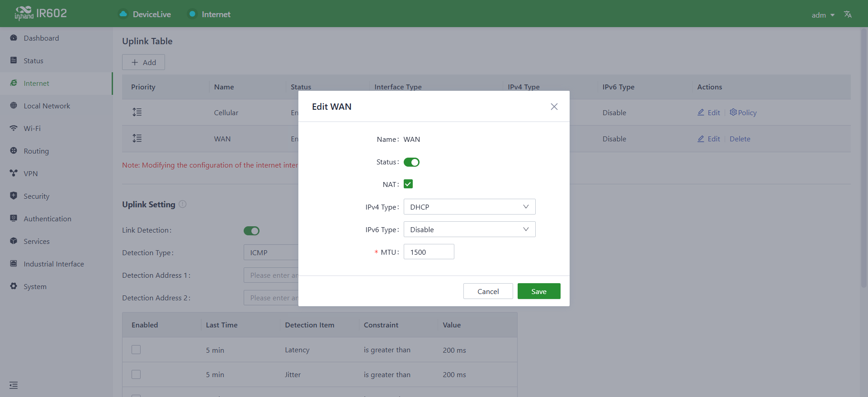Open the language switcher icon
This screenshot has width=868, height=397.
pyautogui.click(x=848, y=14)
